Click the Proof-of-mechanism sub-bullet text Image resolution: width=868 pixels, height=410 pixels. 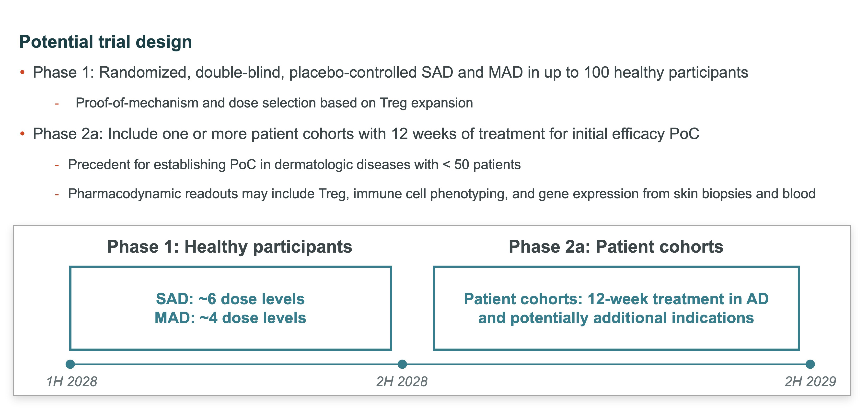[274, 103]
